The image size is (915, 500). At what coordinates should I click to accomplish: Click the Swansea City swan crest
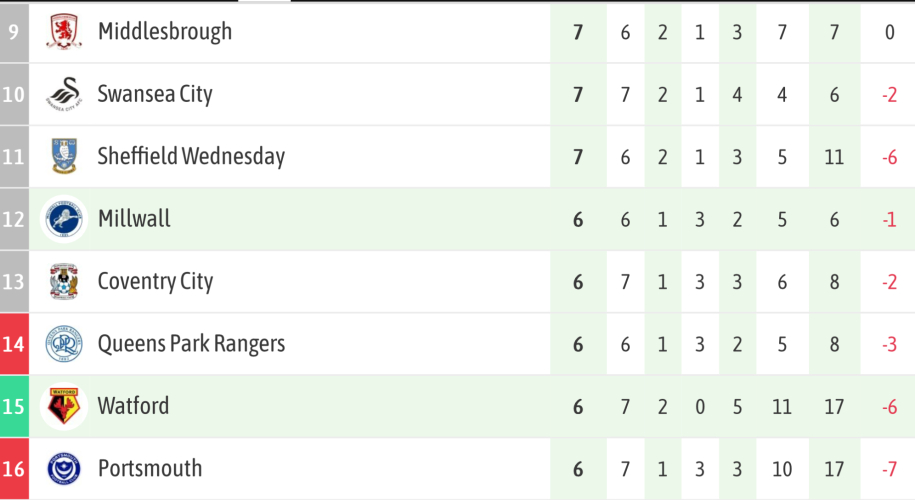(65, 94)
